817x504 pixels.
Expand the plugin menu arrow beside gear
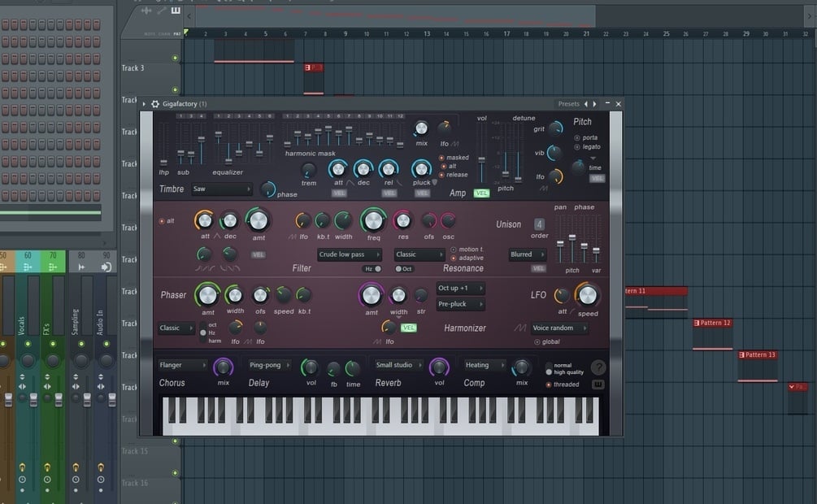145,104
